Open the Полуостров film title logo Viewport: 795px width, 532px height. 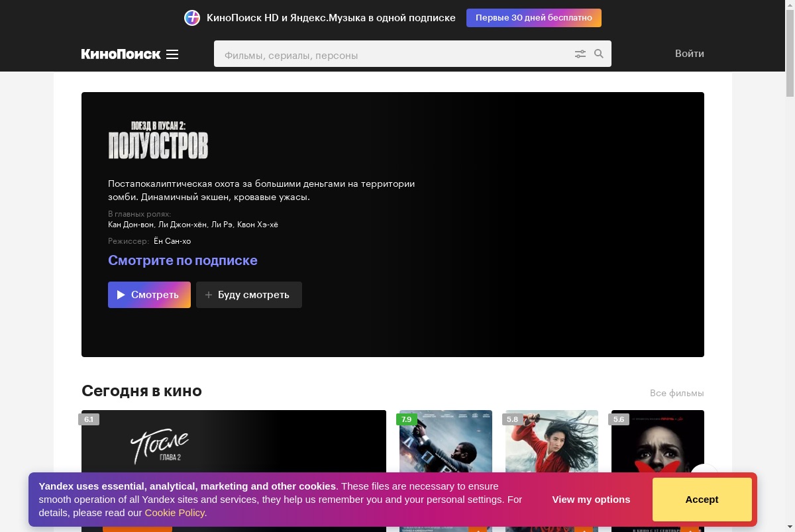(x=158, y=140)
